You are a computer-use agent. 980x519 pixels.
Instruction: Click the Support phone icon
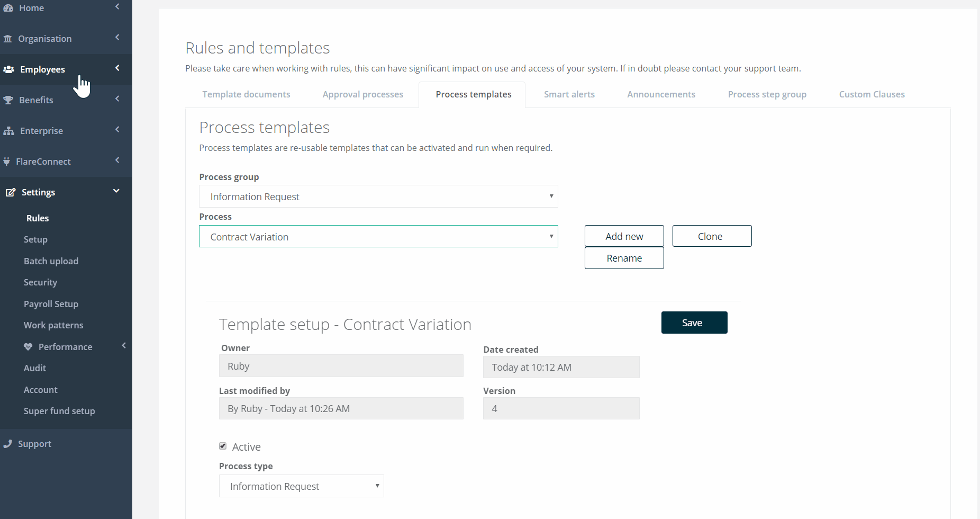7,444
